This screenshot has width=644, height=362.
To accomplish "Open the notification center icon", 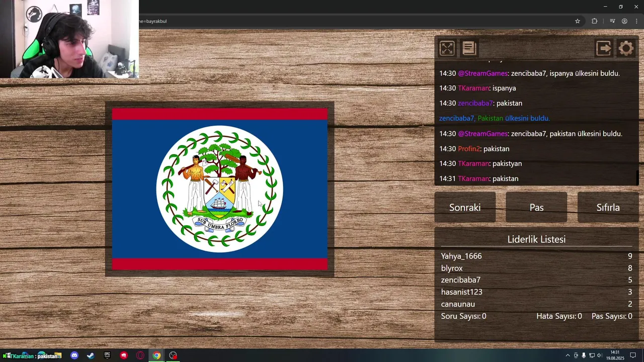I will 633,355.
